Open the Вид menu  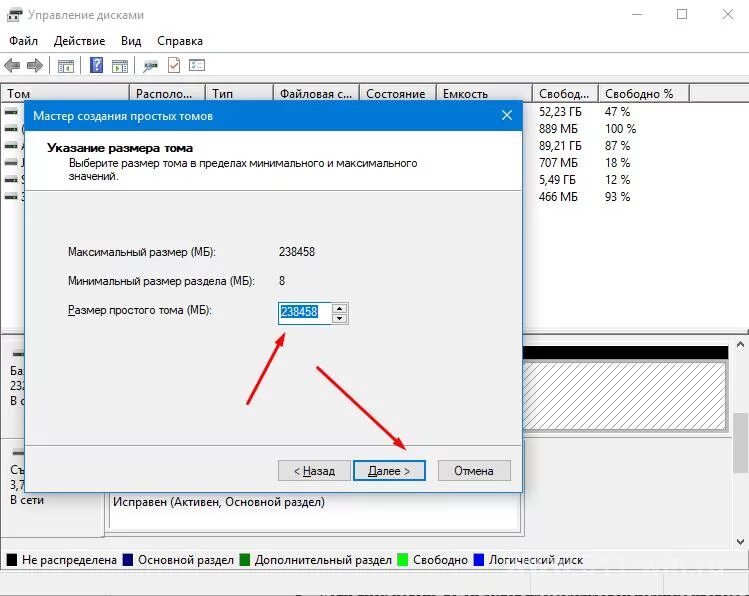pos(131,41)
